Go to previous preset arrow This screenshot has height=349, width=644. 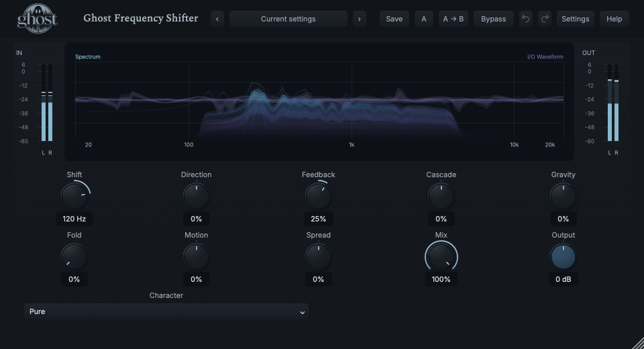(x=217, y=19)
